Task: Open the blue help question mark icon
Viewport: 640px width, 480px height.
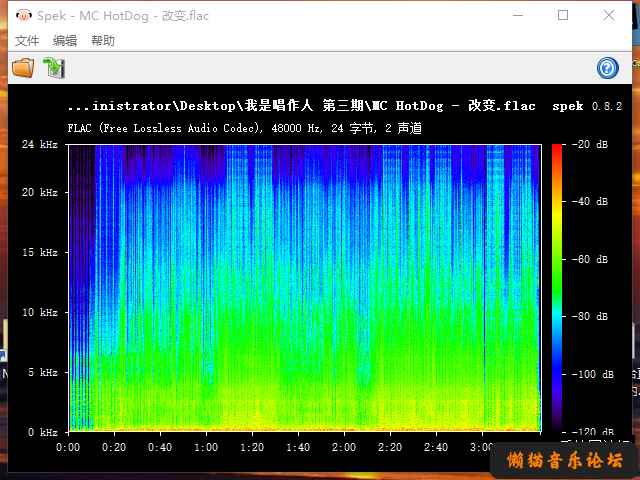Action: point(607,68)
